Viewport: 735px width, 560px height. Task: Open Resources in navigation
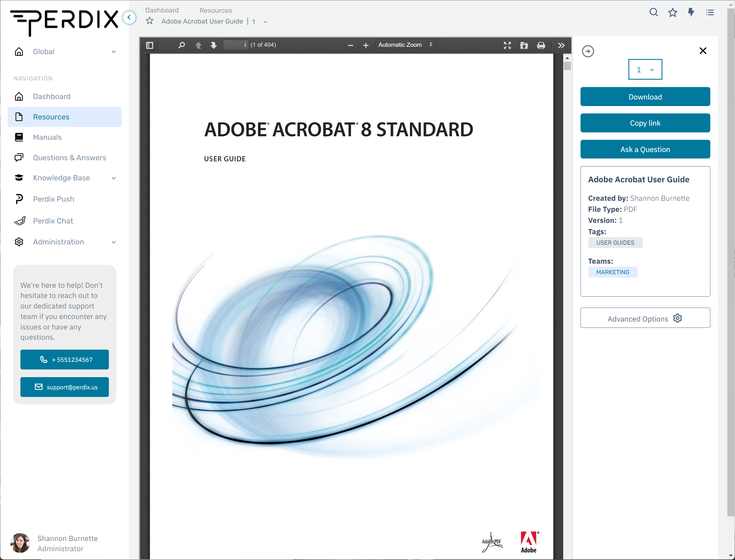click(x=65, y=117)
